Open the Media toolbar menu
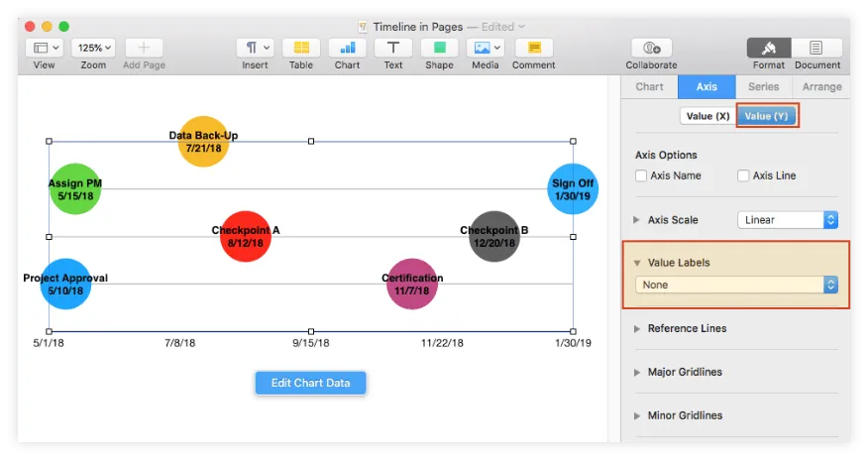 pos(485,48)
